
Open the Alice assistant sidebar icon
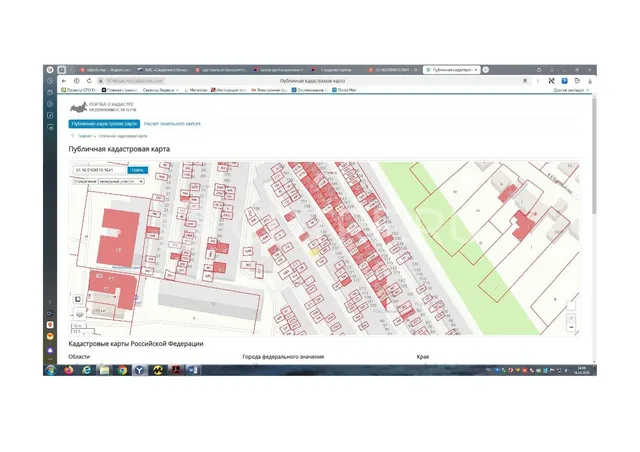click(x=50, y=350)
